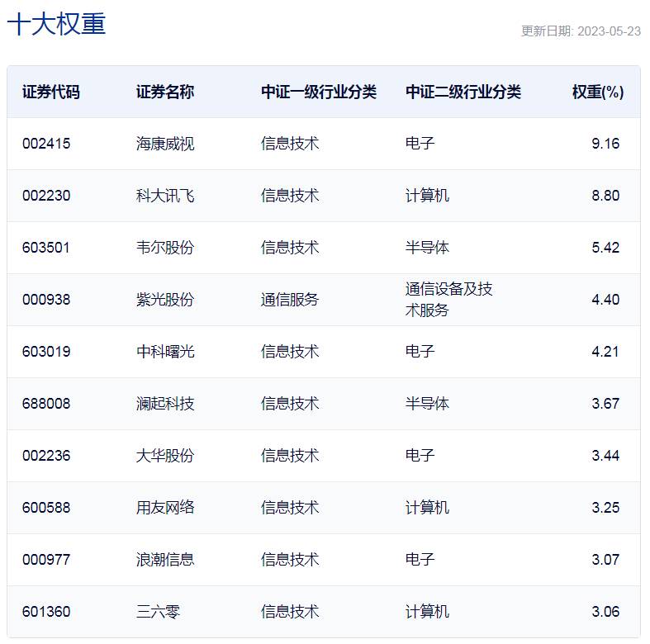The height and width of the screenshot is (644, 650).
Task: Select security name 科大讯飞
Action: (x=165, y=196)
